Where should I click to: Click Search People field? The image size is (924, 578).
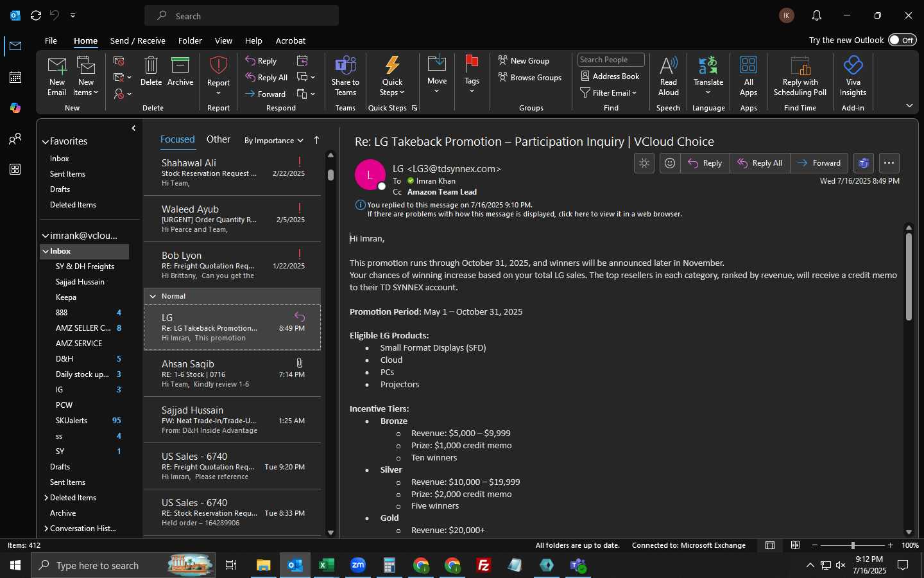click(x=611, y=60)
